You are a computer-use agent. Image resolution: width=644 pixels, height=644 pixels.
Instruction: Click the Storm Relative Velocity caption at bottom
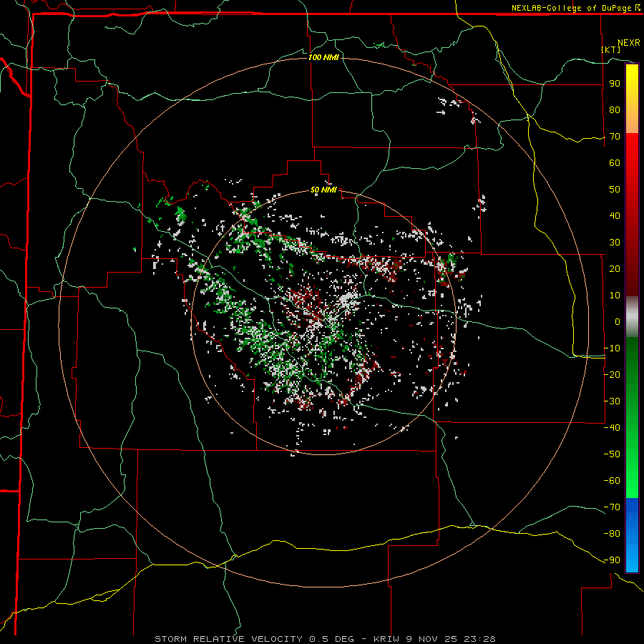click(x=325, y=639)
